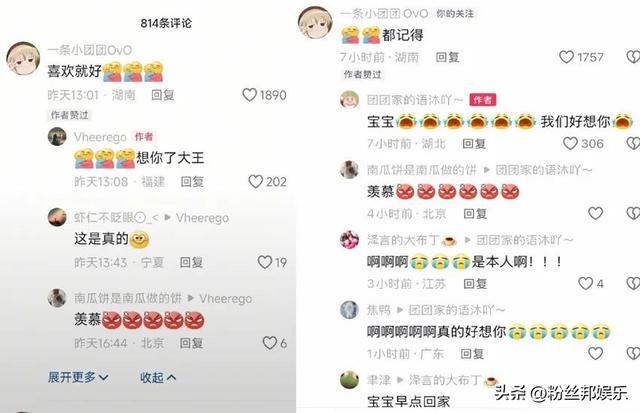Expand more replies with 展开更多

78,377
